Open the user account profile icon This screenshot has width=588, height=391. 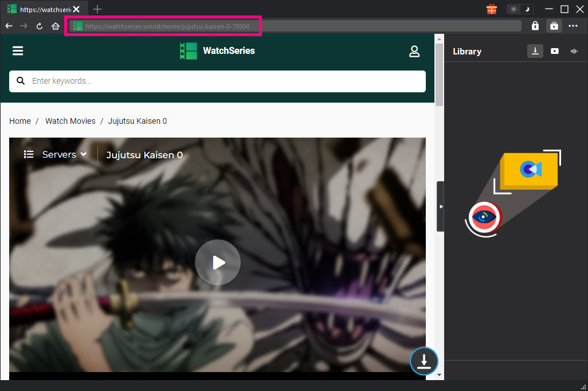tap(414, 52)
